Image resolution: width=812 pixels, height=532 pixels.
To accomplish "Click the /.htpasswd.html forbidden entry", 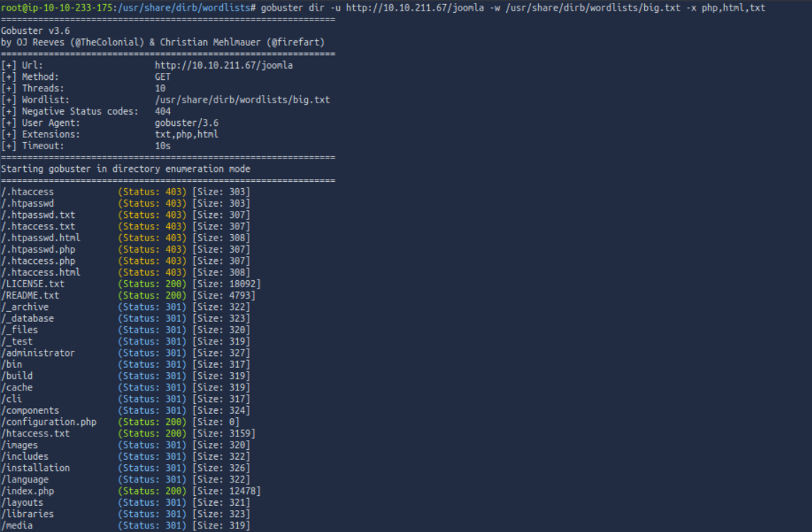I will point(41,238).
